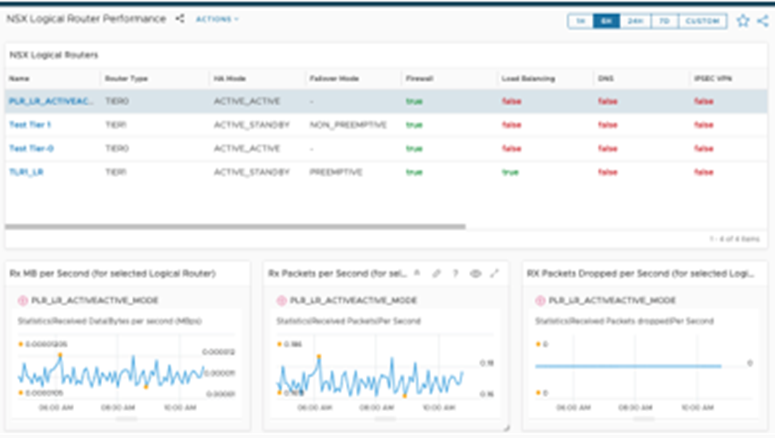This screenshot has height=438, width=775.
Task: Maximize the Rx Packets per Second widget
Action: pyautogui.click(x=494, y=273)
